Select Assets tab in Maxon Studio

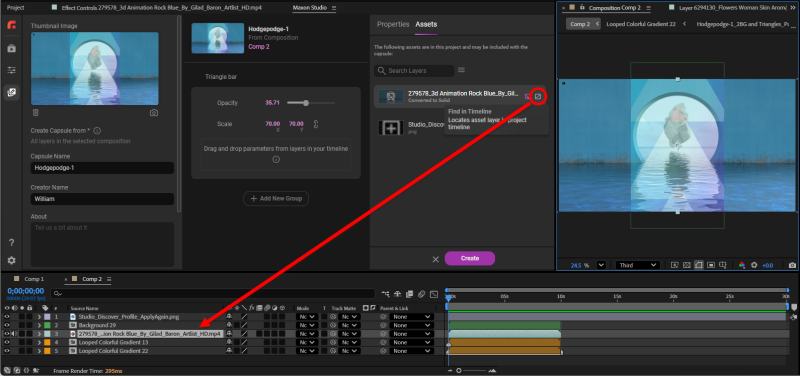point(426,24)
